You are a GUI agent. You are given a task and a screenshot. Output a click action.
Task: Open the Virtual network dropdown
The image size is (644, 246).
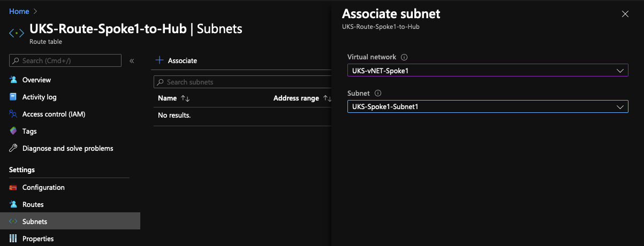coord(488,70)
